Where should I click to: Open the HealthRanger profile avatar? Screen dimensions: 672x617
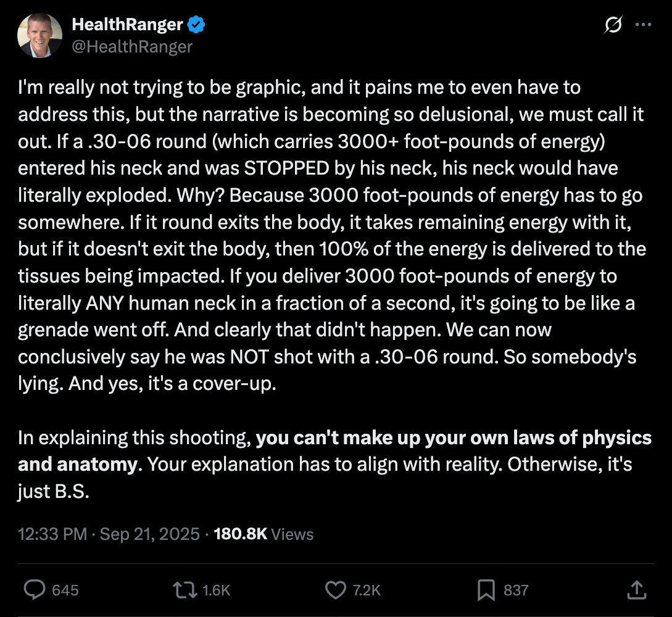40,36
